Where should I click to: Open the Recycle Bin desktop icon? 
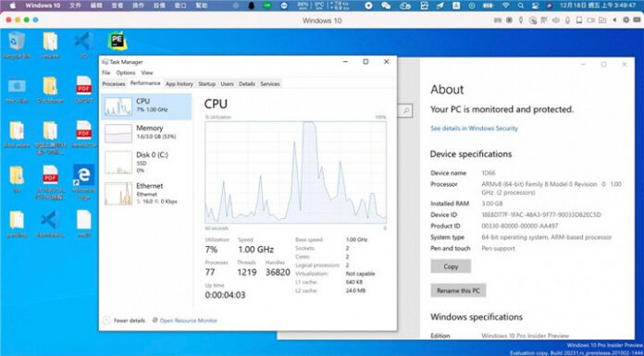click(x=17, y=41)
